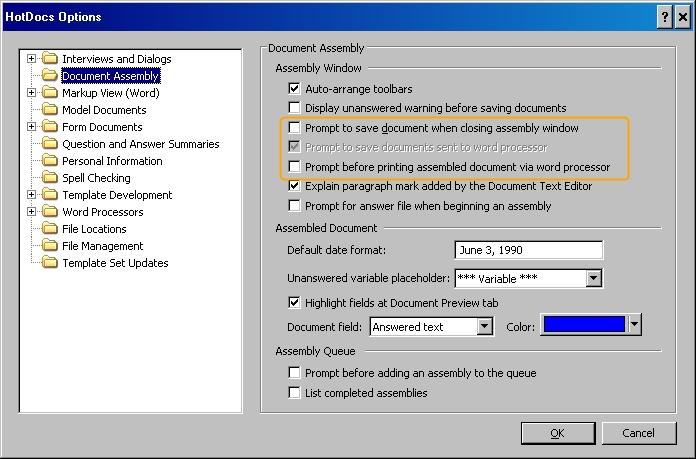Click the Template Development folder icon
This screenshot has height=459, width=696.
50,195
